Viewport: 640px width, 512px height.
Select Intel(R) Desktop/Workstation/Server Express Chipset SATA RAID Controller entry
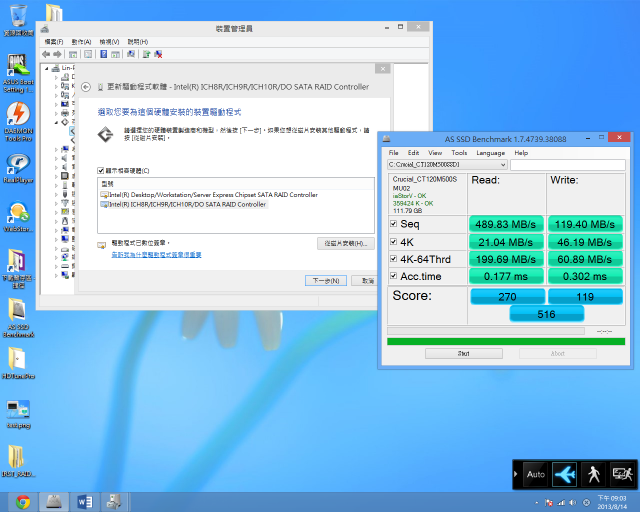(209, 195)
